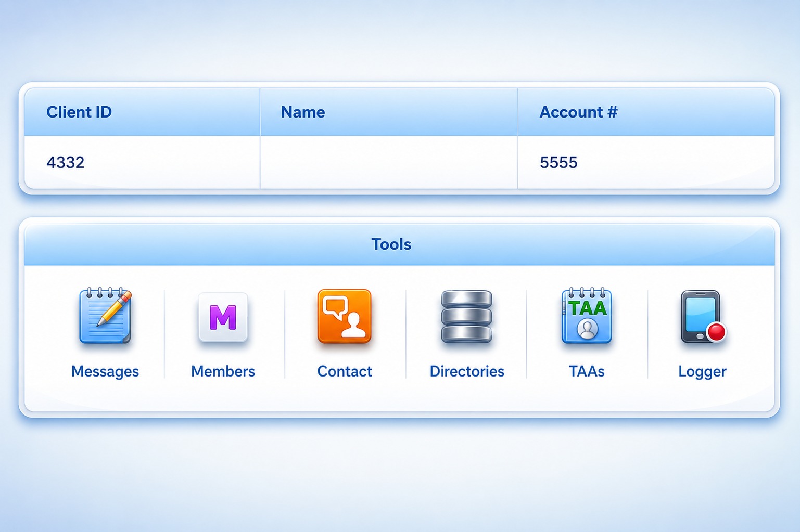The image size is (800, 532).
Task: Click the Messages label
Action: tap(105, 371)
